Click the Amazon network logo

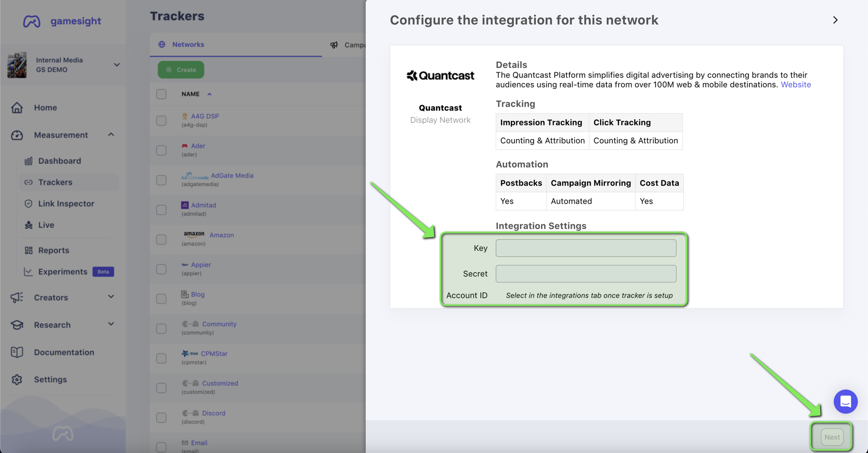point(194,234)
